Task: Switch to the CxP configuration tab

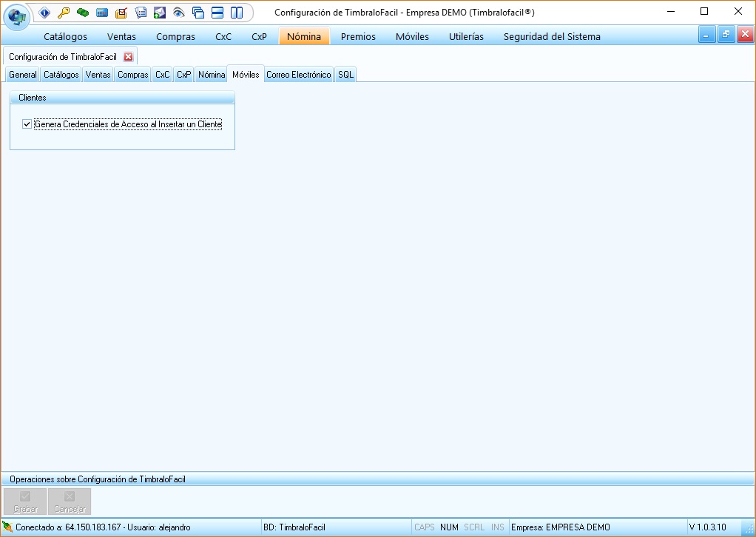Action: [x=183, y=75]
